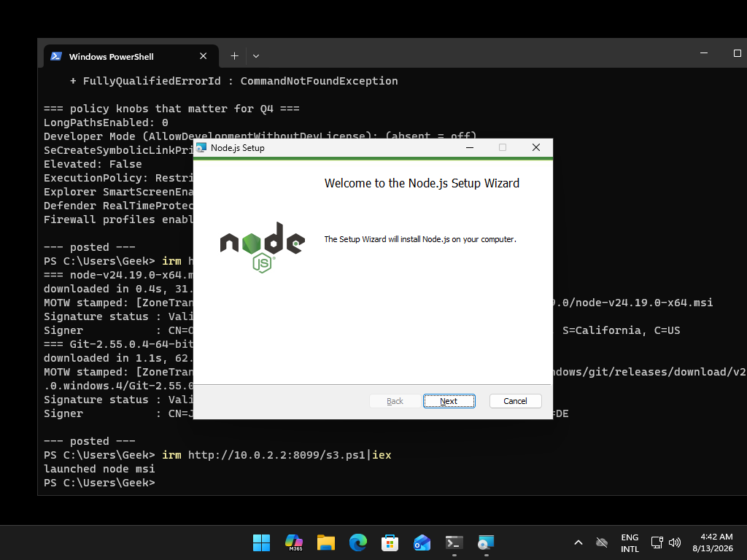Click the volume speaker tray icon
747x560 pixels.
675,542
